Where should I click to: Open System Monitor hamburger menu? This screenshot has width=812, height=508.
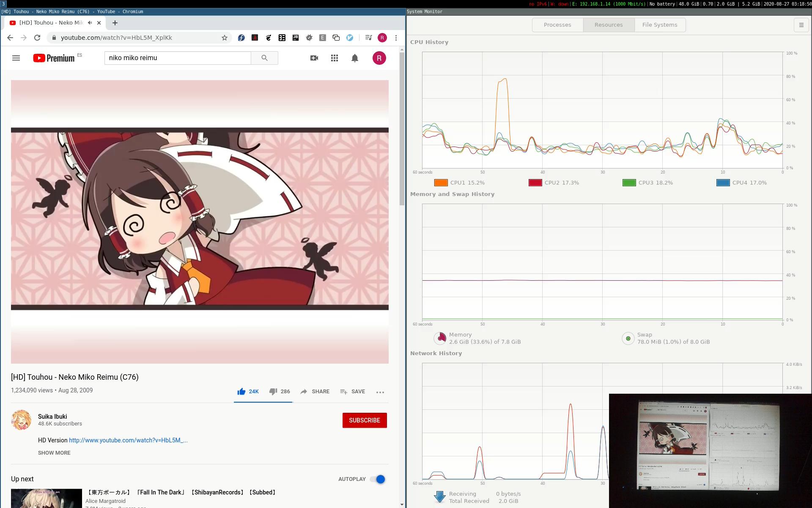point(801,25)
